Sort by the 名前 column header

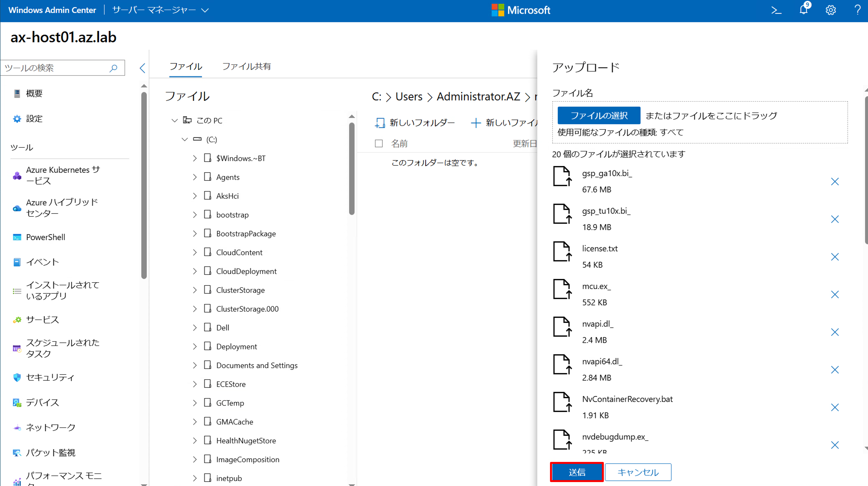399,144
